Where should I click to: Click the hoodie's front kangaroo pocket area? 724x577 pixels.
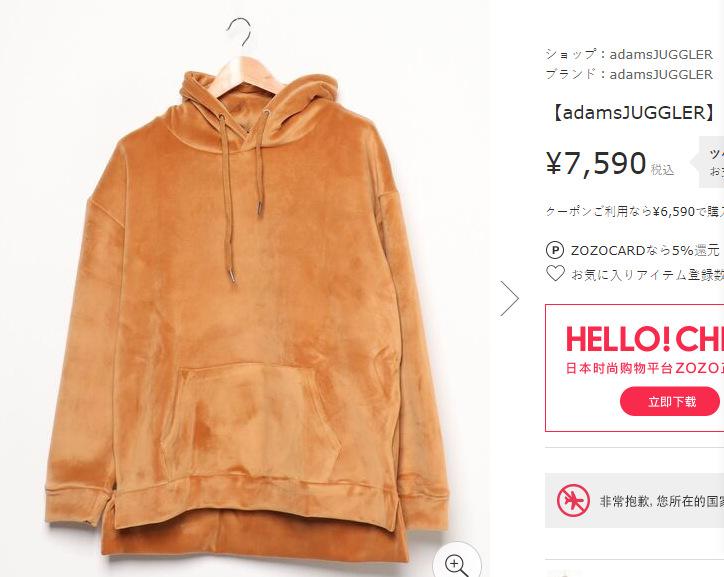[252, 420]
